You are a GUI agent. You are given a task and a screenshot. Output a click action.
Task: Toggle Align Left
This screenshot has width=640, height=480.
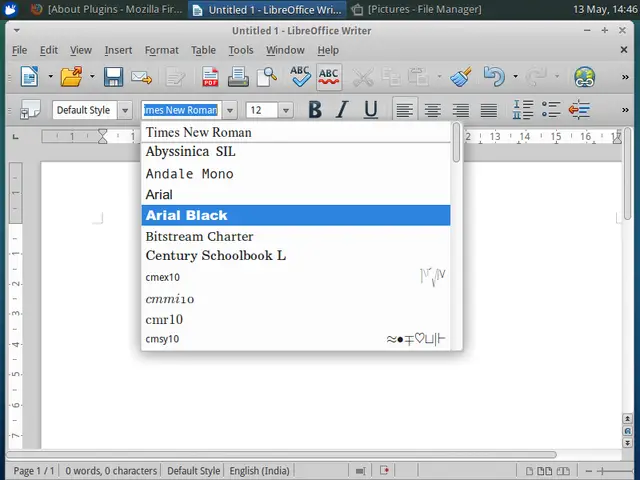[404, 110]
